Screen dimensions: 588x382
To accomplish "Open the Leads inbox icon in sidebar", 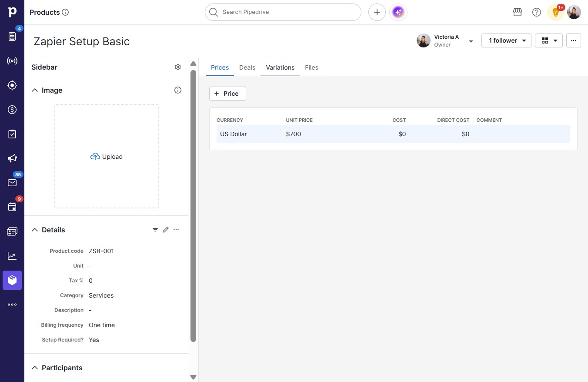I will (x=12, y=37).
